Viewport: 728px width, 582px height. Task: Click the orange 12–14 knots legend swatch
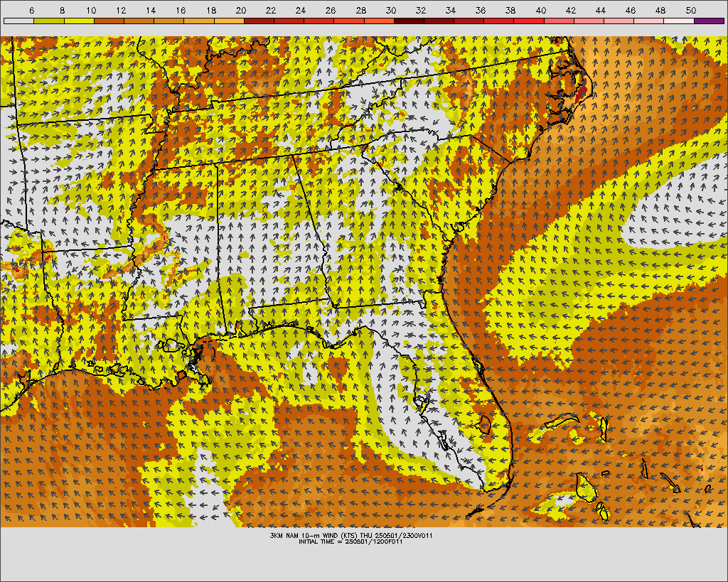tap(139, 21)
